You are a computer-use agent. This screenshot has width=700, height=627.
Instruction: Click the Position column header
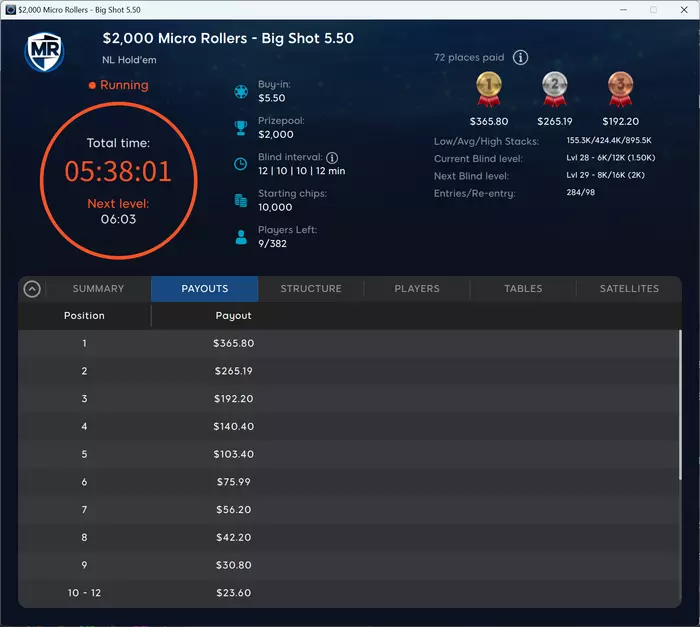pyautogui.click(x=84, y=316)
